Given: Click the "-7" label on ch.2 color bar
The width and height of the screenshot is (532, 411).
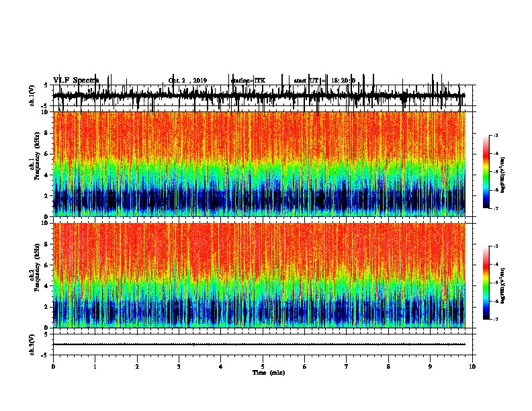Looking at the screenshot, I should click(x=496, y=320).
